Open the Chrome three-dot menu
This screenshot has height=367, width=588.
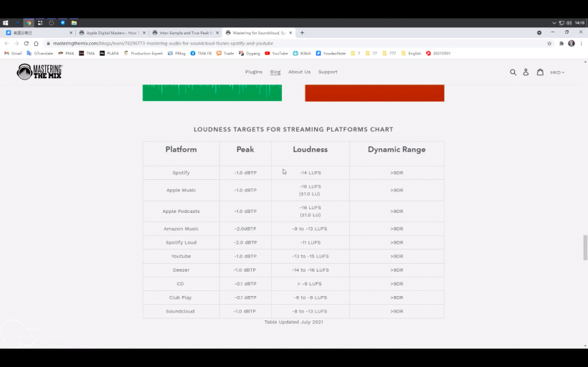(582, 44)
